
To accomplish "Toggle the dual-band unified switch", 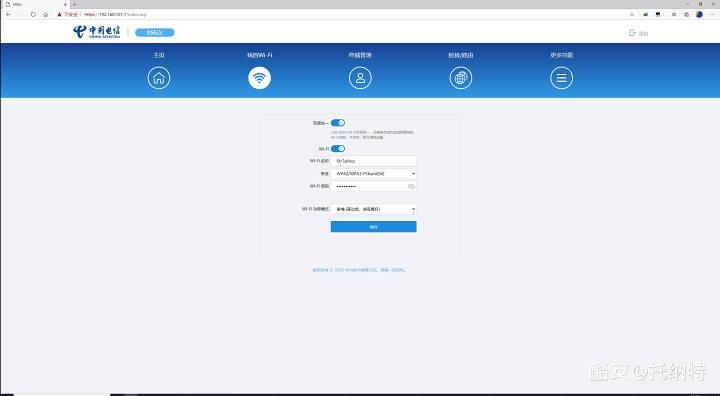I will point(338,123).
